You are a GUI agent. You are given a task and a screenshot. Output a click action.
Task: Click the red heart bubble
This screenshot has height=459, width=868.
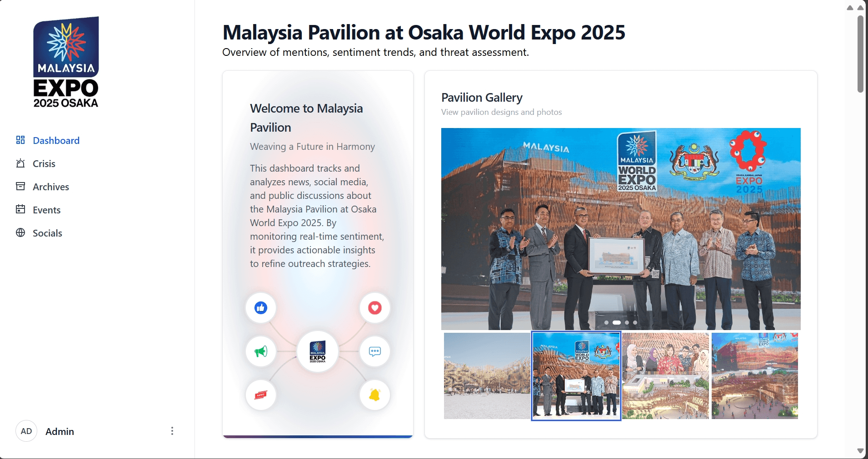click(x=375, y=308)
